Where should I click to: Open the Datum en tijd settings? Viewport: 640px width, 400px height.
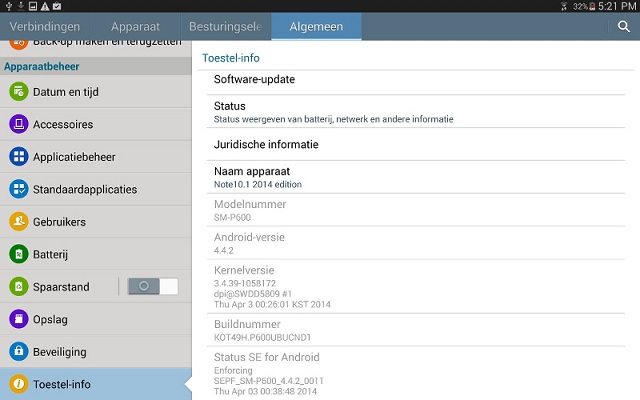click(96, 91)
